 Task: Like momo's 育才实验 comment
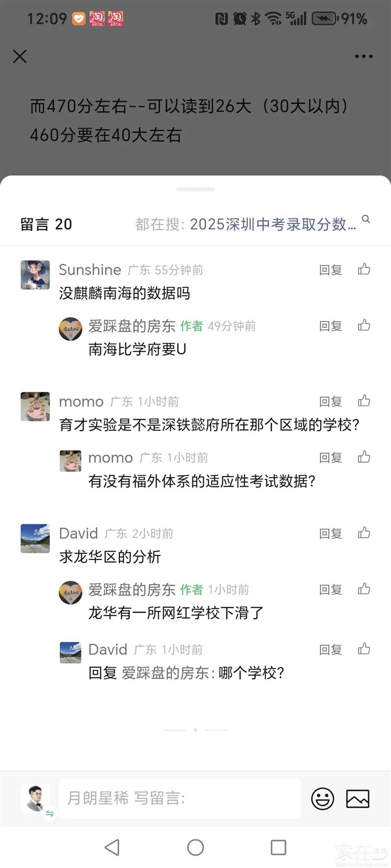364,401
